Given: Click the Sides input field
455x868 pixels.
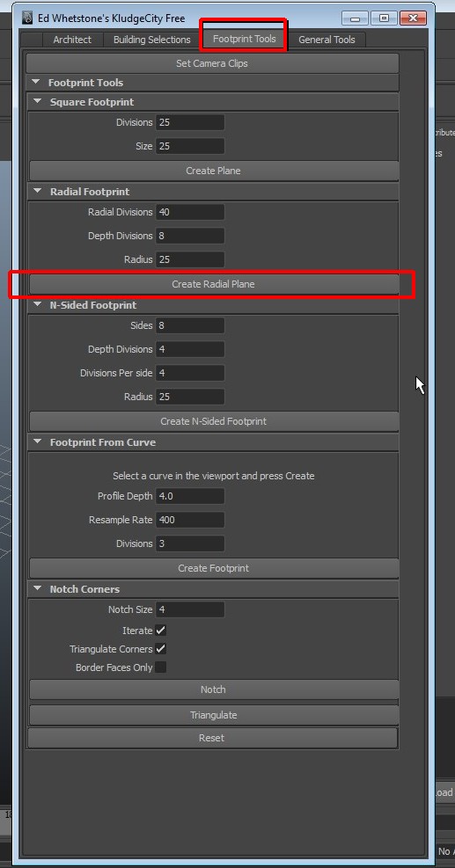Looking at the screenshot, I should tap(190, 325).
